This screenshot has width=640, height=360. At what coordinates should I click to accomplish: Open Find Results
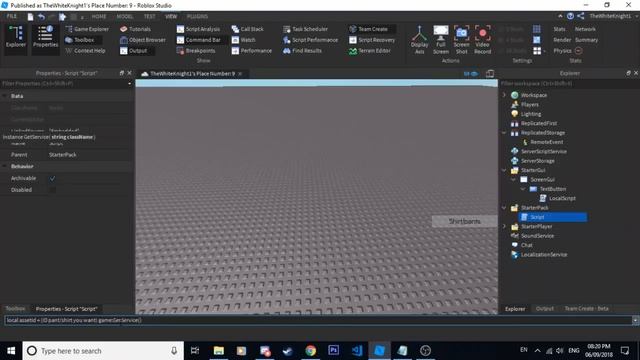pyautogui.click(x=302, y=51)
